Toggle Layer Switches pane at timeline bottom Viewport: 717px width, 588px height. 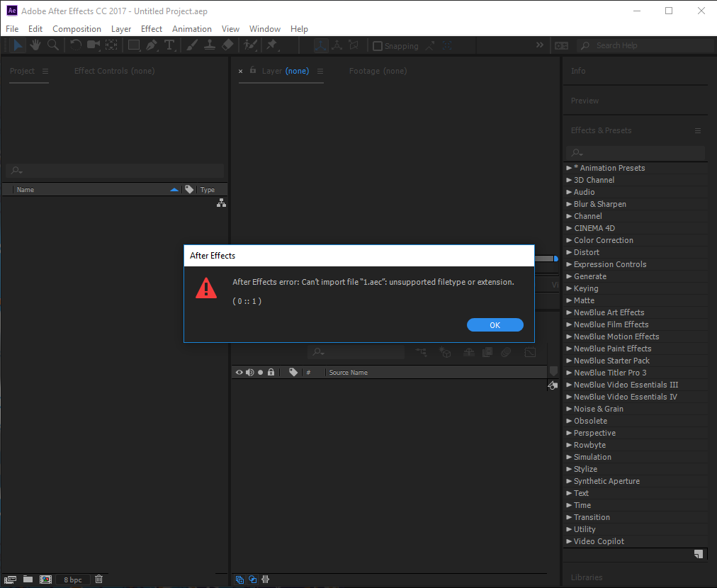[239, 579]
